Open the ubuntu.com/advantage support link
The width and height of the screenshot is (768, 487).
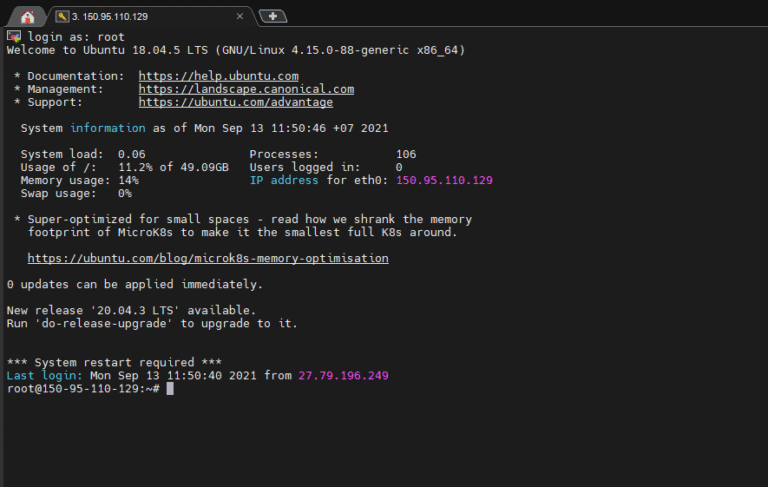pyautogui.click(x=236, y=102)
